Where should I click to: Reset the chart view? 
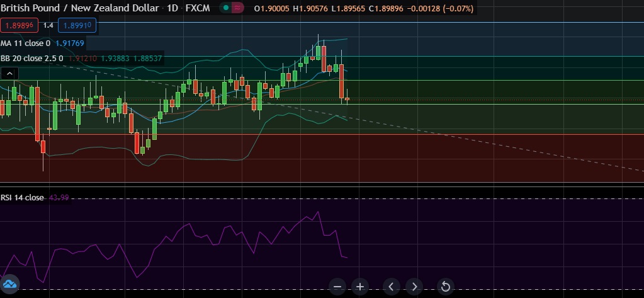click(x=445, y=287)
